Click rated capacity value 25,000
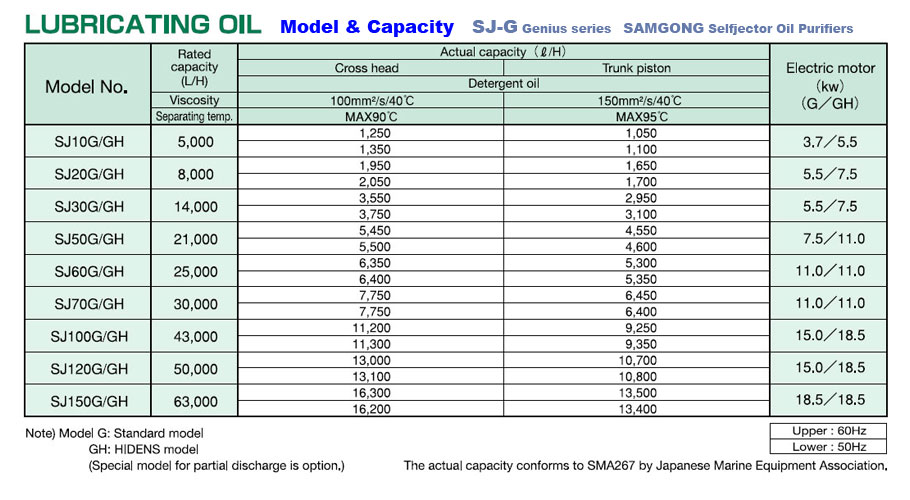Screen dimensions: 910x500 click(196, 271)
